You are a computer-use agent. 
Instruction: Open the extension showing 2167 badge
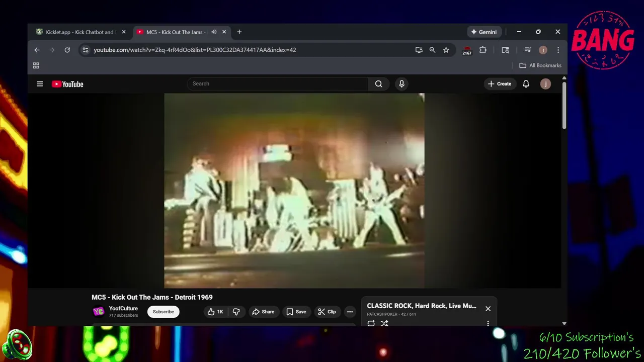[467, 50]
